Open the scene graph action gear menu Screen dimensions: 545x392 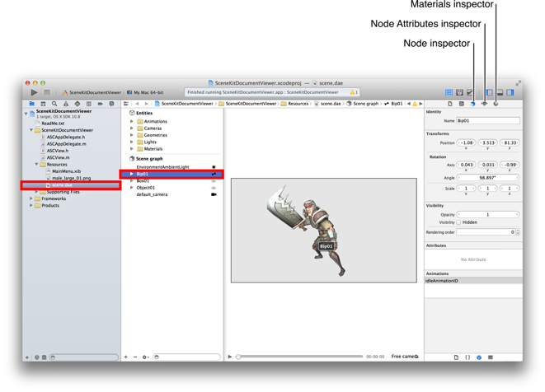point(145,357)
